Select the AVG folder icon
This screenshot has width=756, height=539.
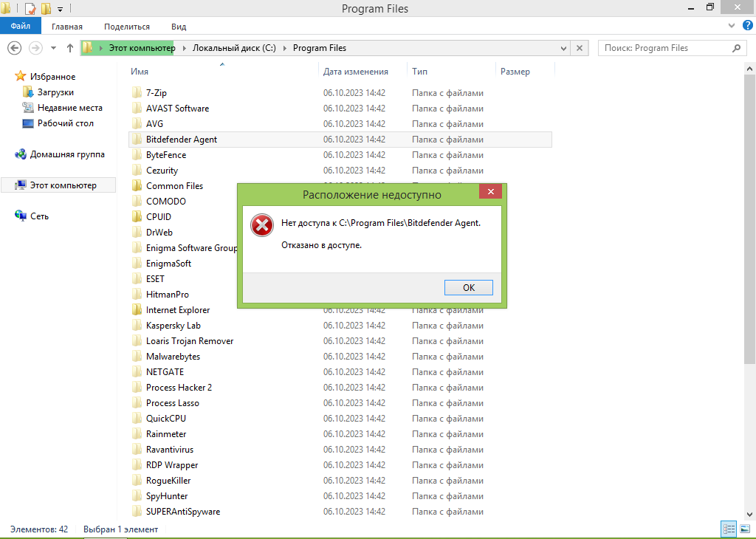click(x=137, y=123)
